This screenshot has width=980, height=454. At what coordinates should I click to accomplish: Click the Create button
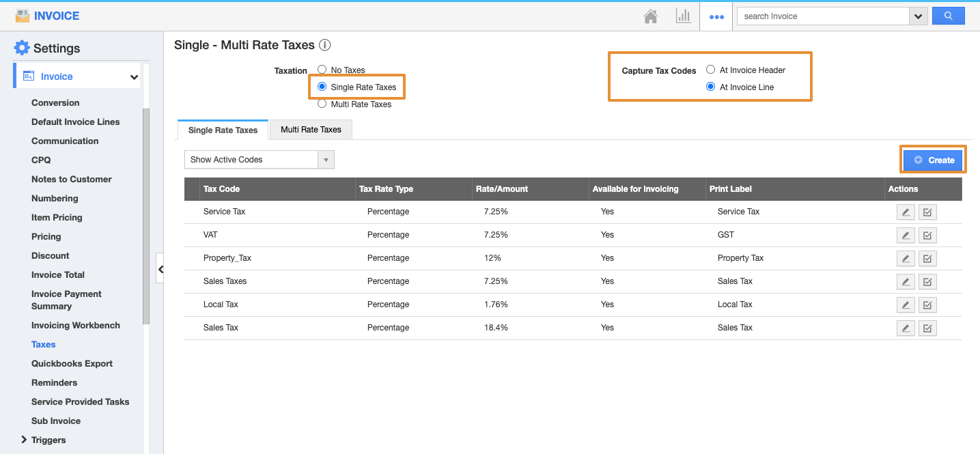pos(933,160)
